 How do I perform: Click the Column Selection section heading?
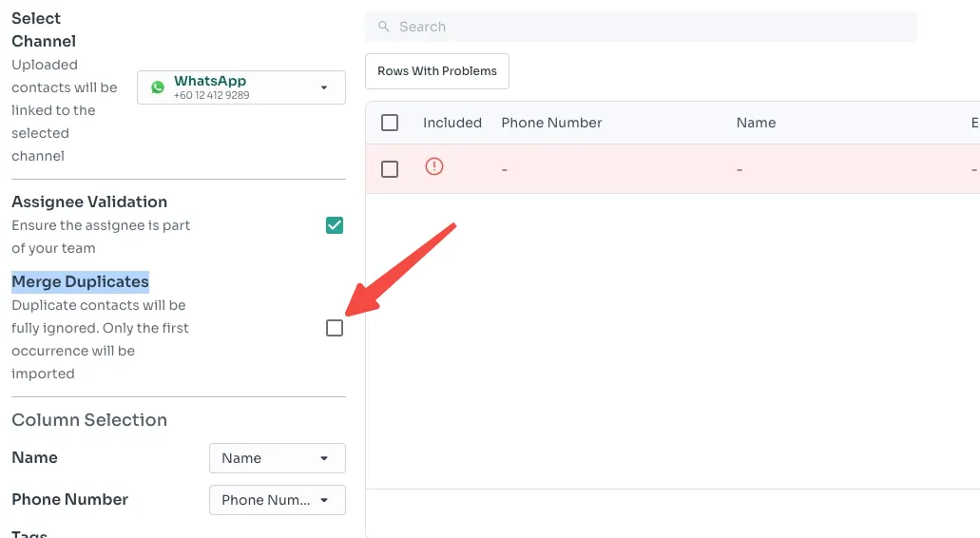[89, 420]
